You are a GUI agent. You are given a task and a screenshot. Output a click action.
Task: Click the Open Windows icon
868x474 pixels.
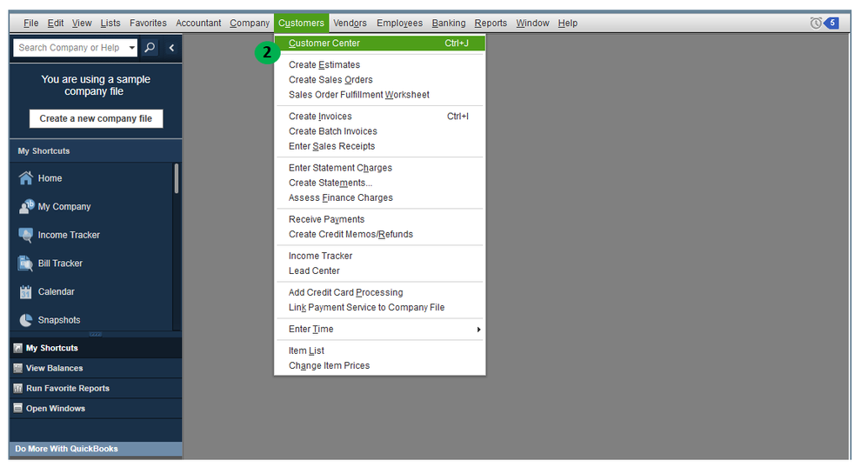[x=17, y=408]
